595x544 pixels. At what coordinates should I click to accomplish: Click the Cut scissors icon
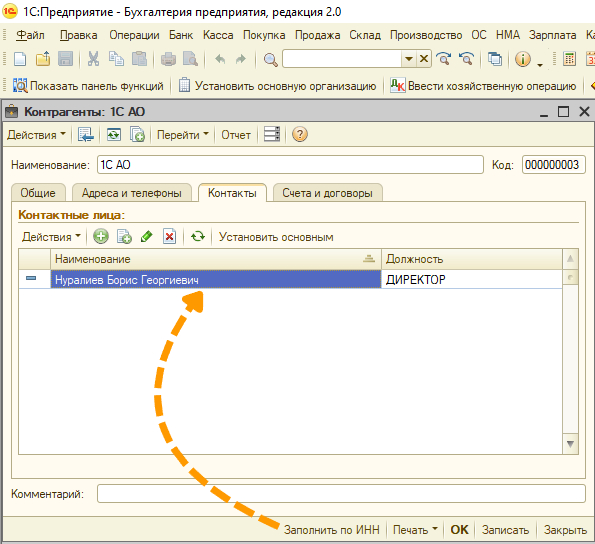tap(93, 59)
